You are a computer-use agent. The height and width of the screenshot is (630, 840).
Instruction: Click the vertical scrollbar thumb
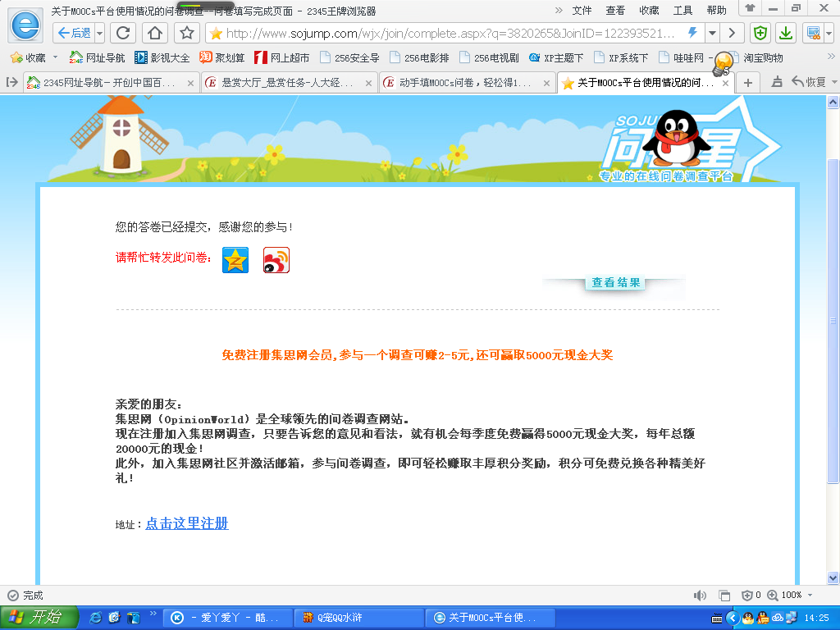tap(833, 321)
